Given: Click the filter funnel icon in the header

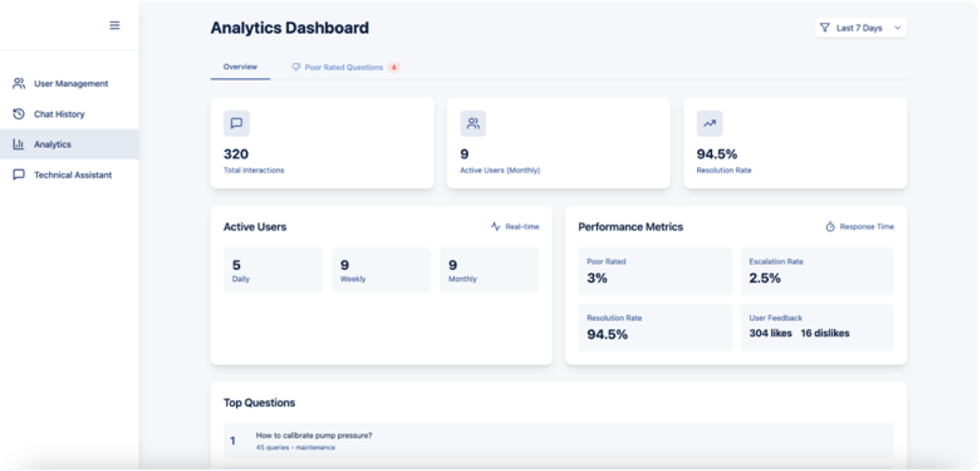Looking at the screenshot, I should click(x=826, y=26).
